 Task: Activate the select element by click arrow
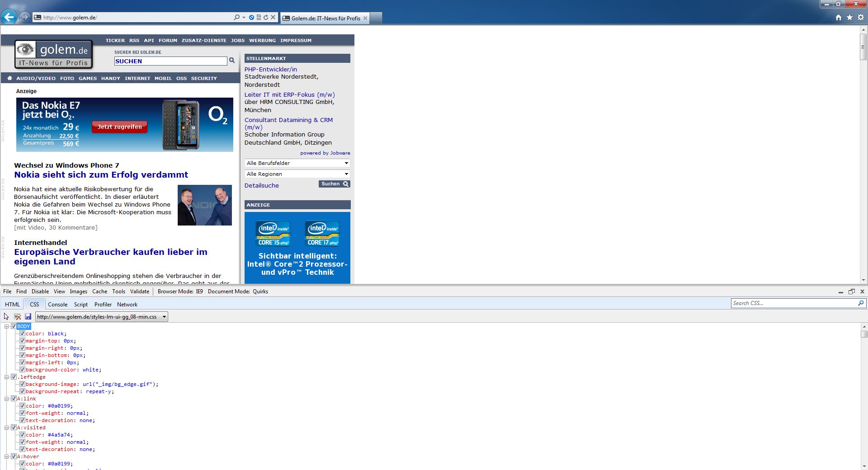click(6, 317)
